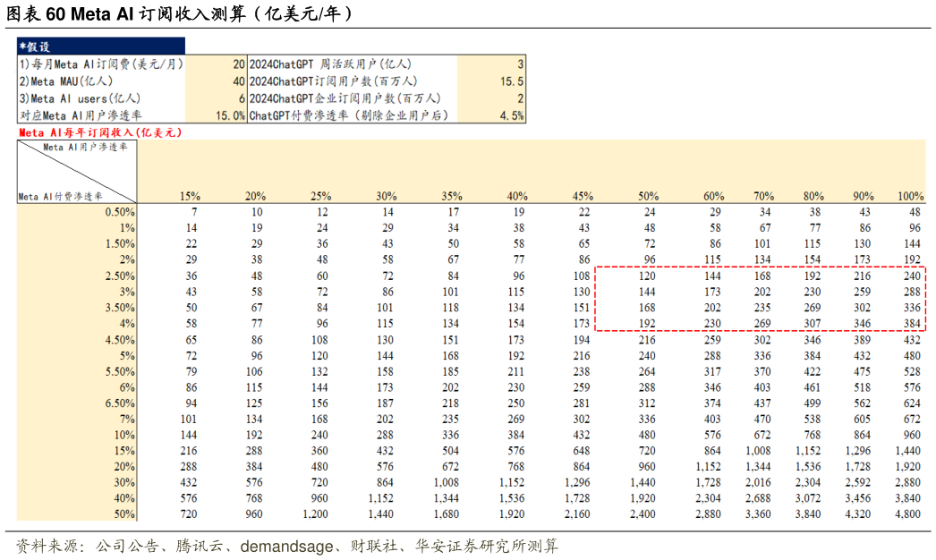
Task: Click the 'Meta AI付费渗透率' corner label
Action: pyautogui.click(x=60, y=197)
